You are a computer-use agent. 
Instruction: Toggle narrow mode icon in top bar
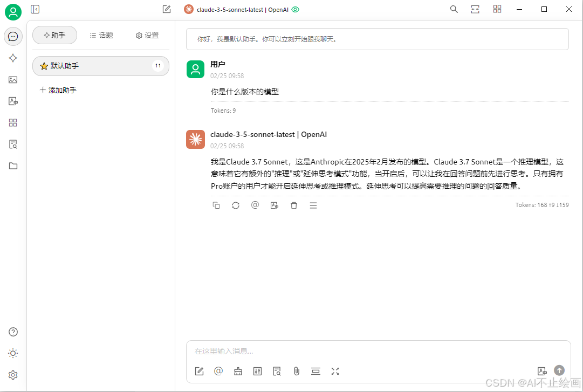click(475, 9)
